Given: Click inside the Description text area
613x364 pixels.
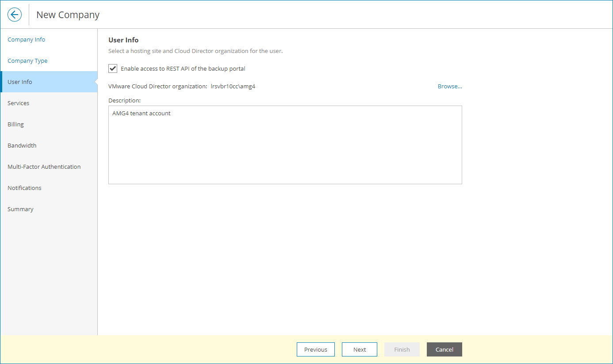Looking at the screenshot, I should [x=285, y=144].
